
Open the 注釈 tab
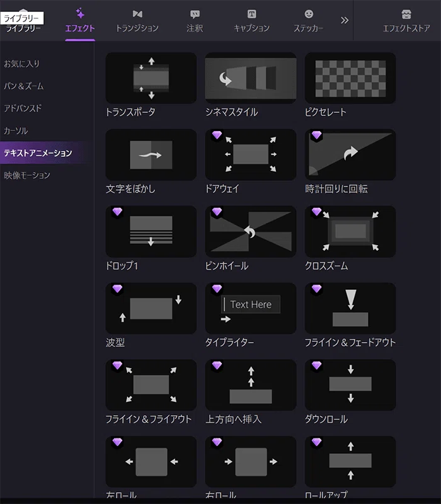(x=195, y=21)
